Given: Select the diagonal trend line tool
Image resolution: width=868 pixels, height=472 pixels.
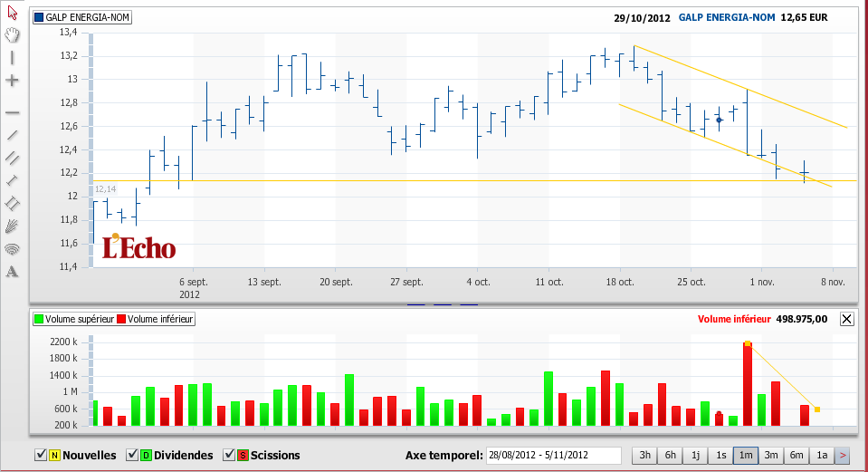Looking at the screenshot, I should [x=12, y=135].
